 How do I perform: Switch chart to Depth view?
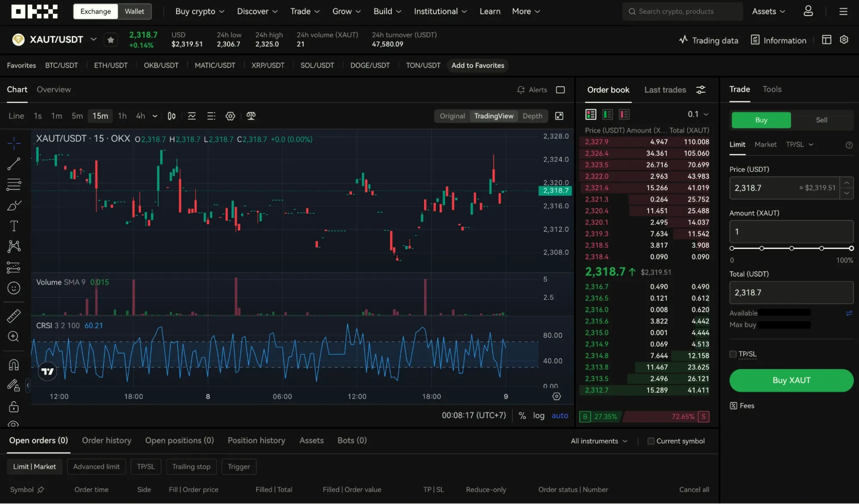(x=532, y=116)
